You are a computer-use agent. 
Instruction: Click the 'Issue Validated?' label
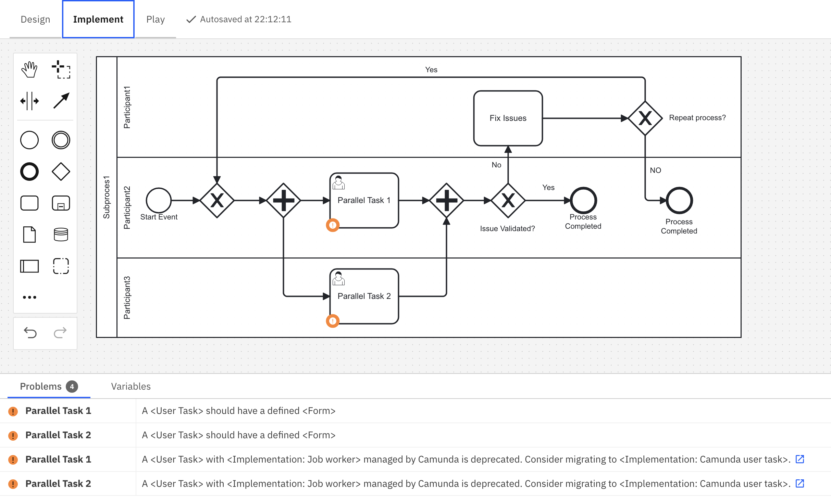click(507, 228)
